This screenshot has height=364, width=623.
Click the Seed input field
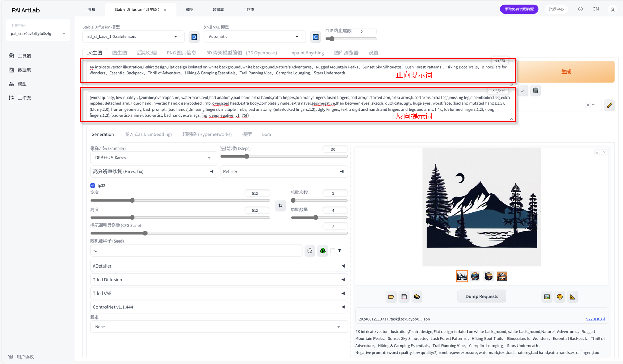pyautogui.click(x=196, y=251)
